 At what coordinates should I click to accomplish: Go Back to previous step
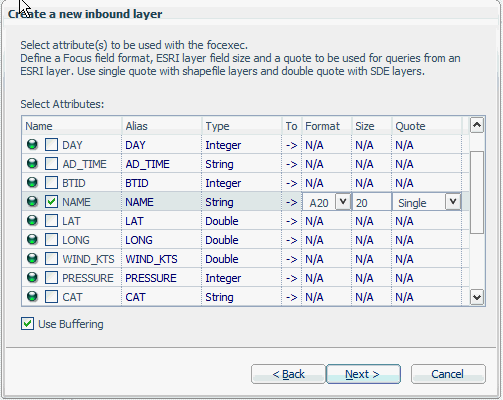click(x=288, y=374)
